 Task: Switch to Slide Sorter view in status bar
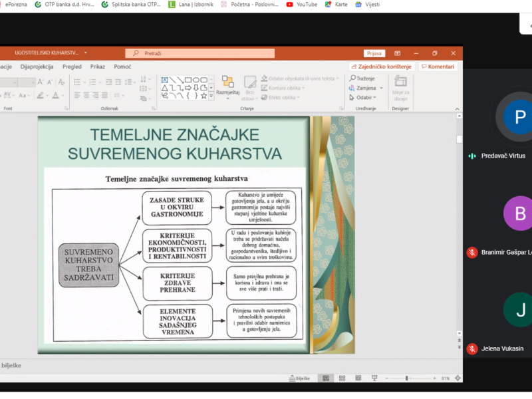(342, 378)
